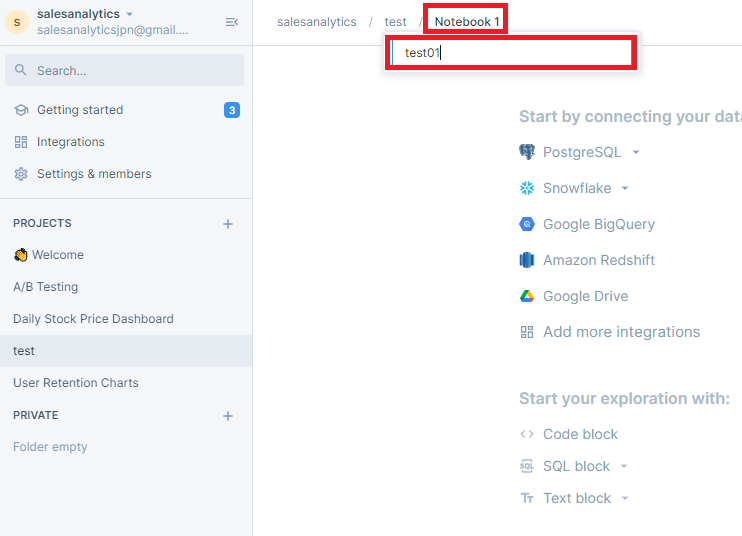
Task: Expand the SQL block dropdown arrow
Action: click(624, 467)
